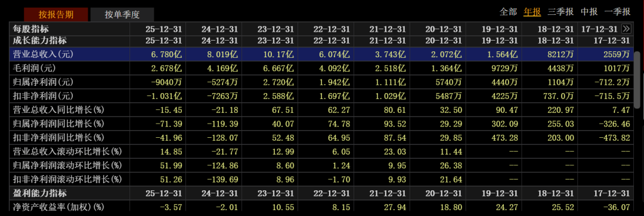644x216 pixels.
Task: Click revenue cell 8.019亿
Action: (222, 55)
